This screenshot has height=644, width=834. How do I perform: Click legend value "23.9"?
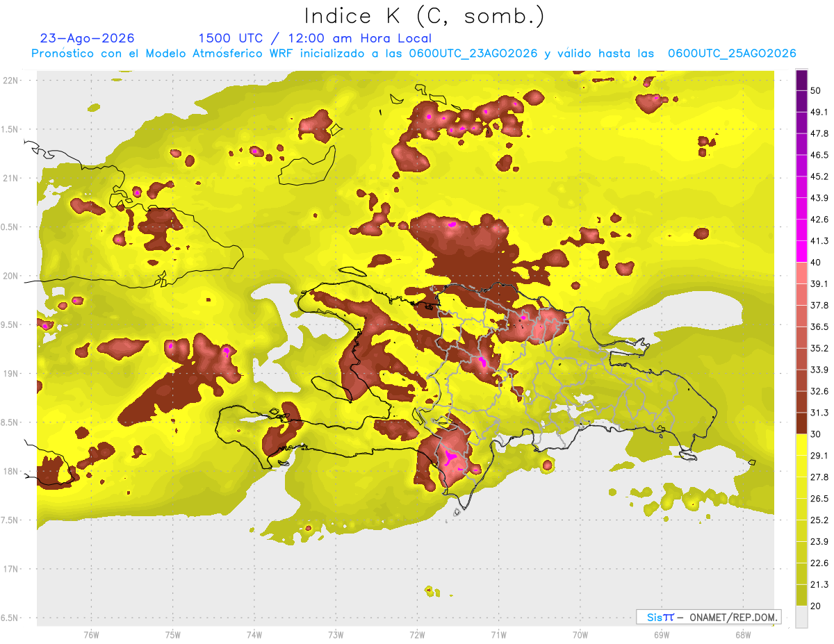click(819, 542)
